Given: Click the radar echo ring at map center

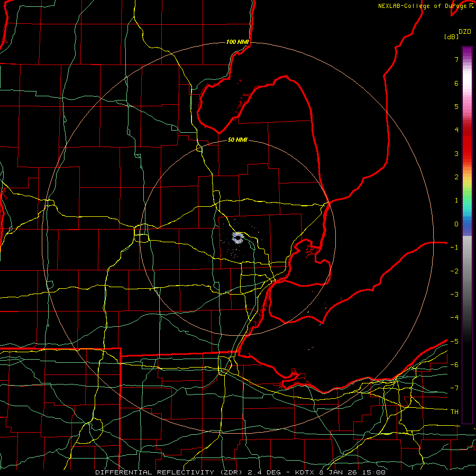Looking at the screenshot, I should point(238,237).
